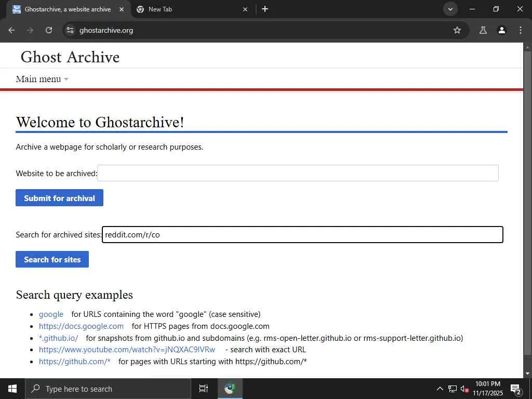Click the network tray icon
The image size is (532, 399).
453,389
